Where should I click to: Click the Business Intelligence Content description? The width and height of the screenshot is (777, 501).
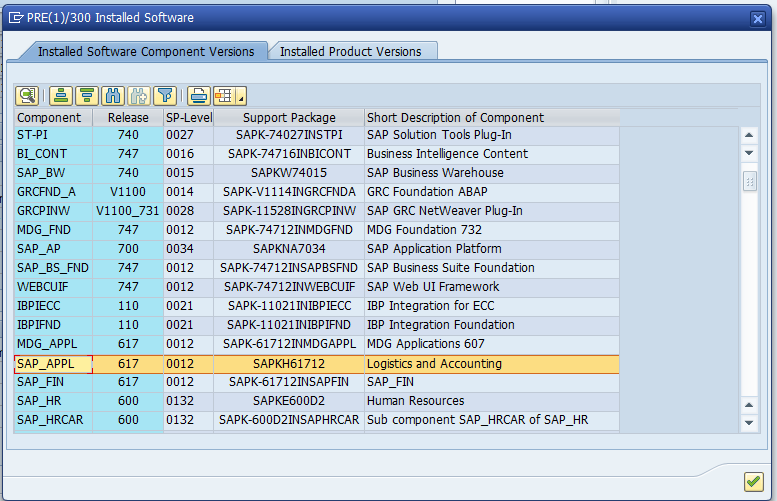pos(447,154)
